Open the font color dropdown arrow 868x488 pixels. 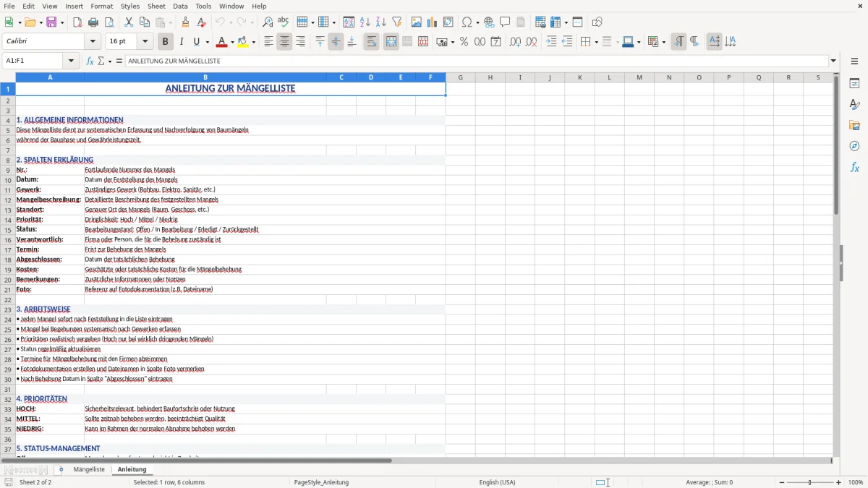click(x=230, y=41)
